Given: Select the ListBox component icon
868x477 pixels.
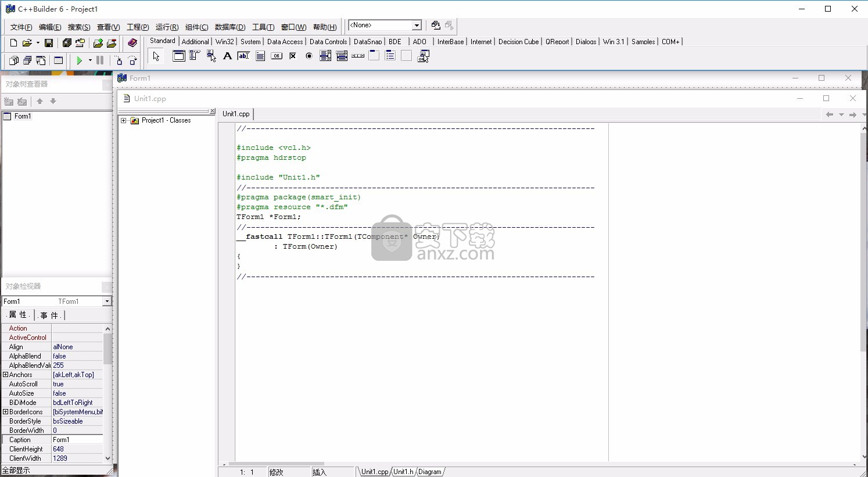Looking at the screenshot, I should pyautogui.click(x=325, y=56).
